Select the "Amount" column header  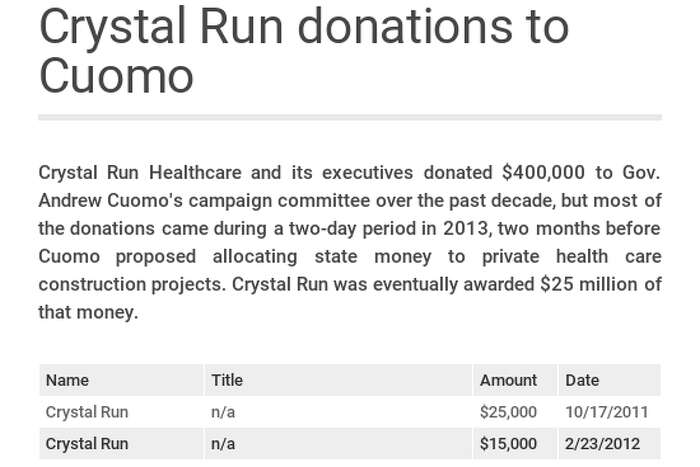coord(508,380)
